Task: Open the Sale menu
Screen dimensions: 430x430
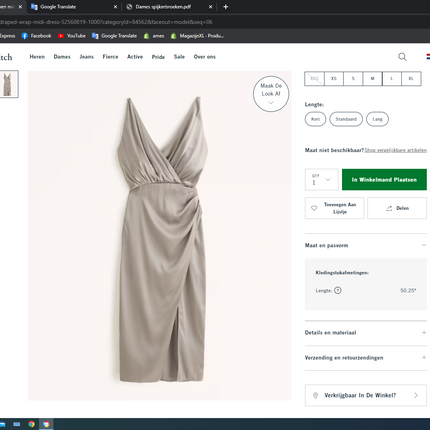Action: pos(179,57)
